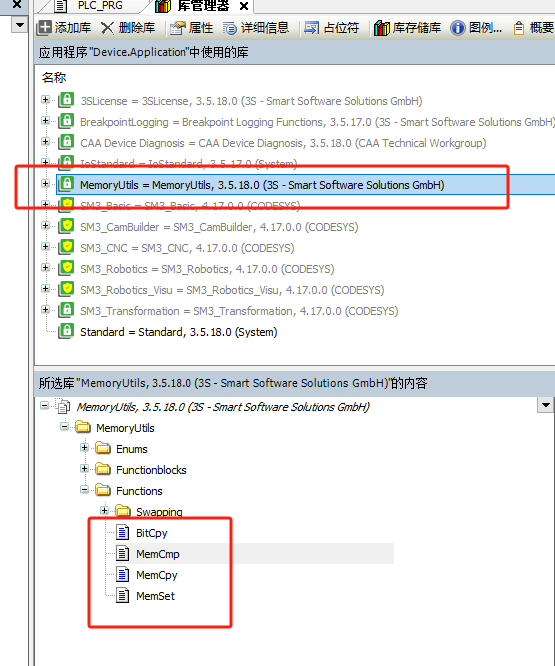Open the library contents dropdown arrow
This screenshot has width=555, height=666.
click(x=546, y=405)
